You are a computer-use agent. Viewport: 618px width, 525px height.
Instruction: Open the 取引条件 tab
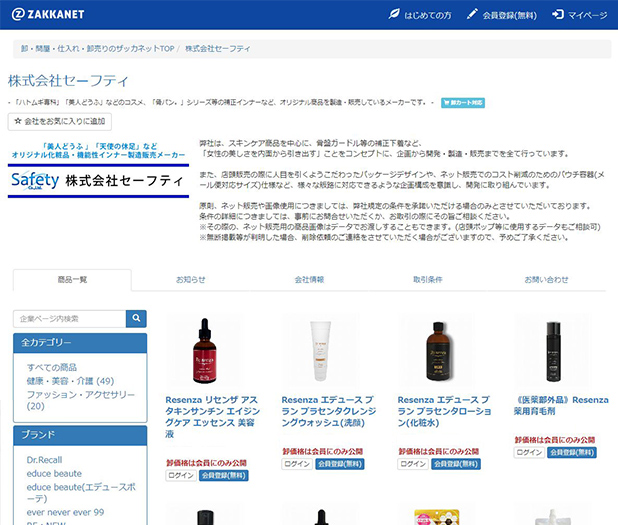point(428,280)
